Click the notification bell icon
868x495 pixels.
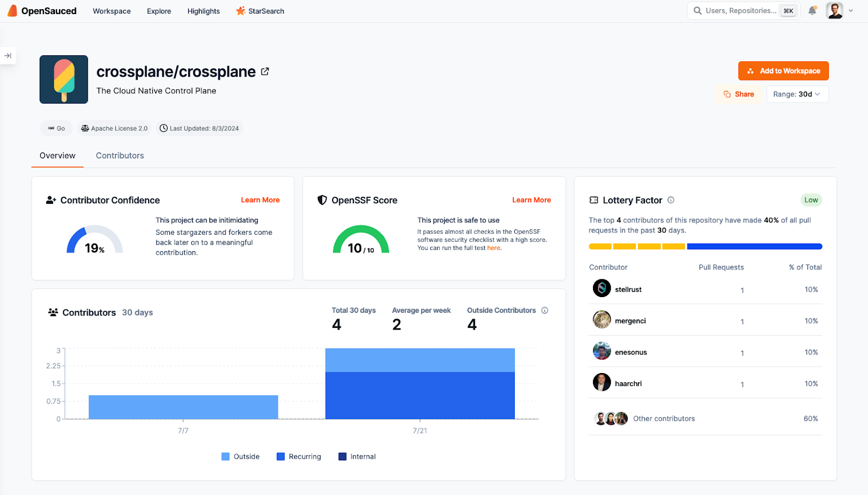(x=812, y=10)
